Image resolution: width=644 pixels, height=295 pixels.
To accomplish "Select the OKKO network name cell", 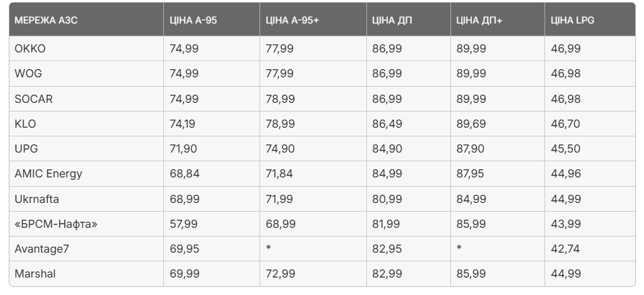I will click(30, 48).
